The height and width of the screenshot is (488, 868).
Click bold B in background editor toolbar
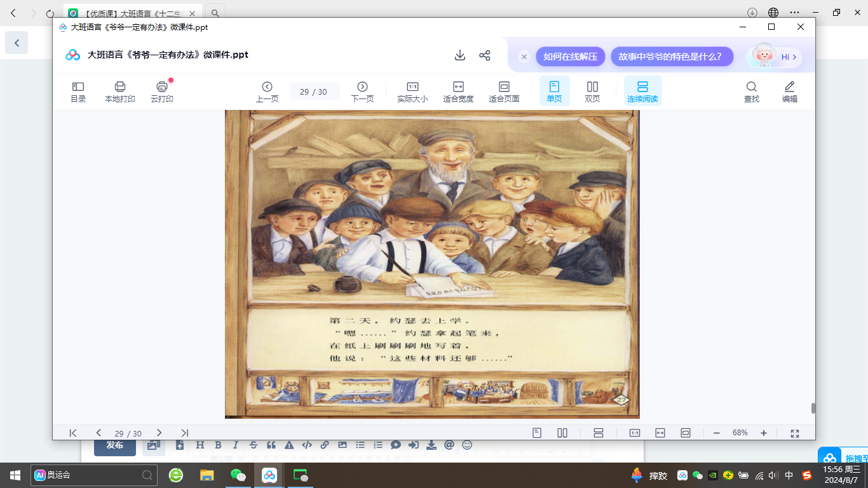pos(218,445)
